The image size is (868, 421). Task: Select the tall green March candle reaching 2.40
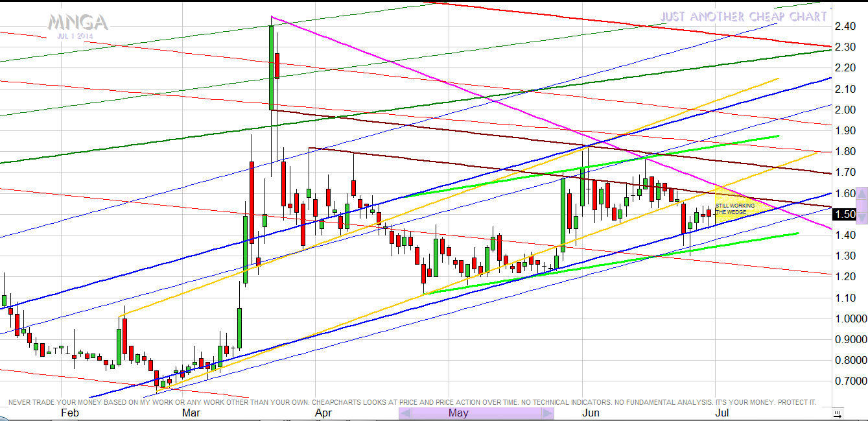[x=271, y=67]
